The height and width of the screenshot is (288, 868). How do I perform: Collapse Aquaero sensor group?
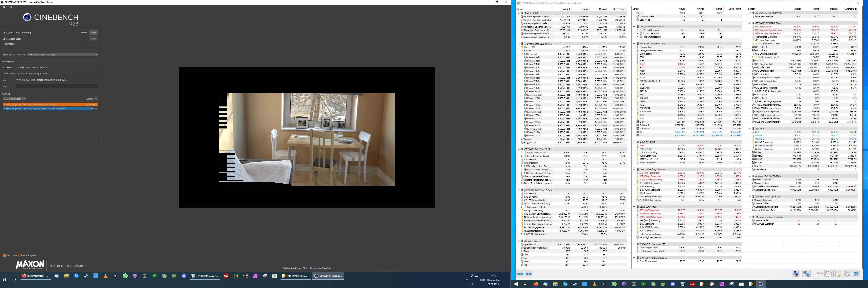coord(750,129)
